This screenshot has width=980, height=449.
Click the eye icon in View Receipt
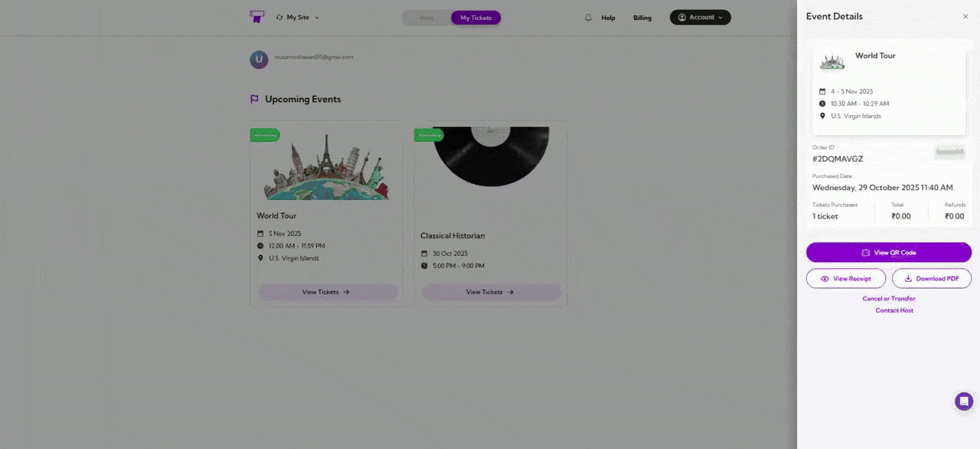point(825,279)
